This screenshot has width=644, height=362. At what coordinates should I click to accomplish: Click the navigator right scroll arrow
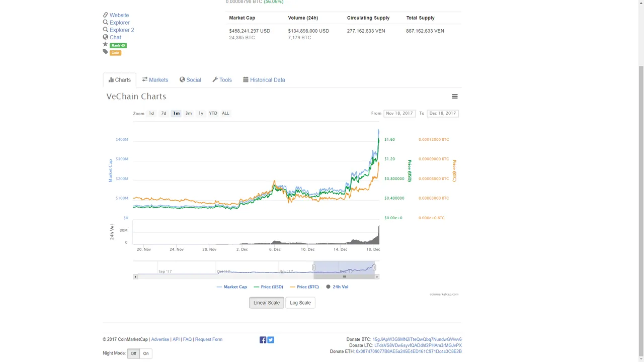(377, 277)
